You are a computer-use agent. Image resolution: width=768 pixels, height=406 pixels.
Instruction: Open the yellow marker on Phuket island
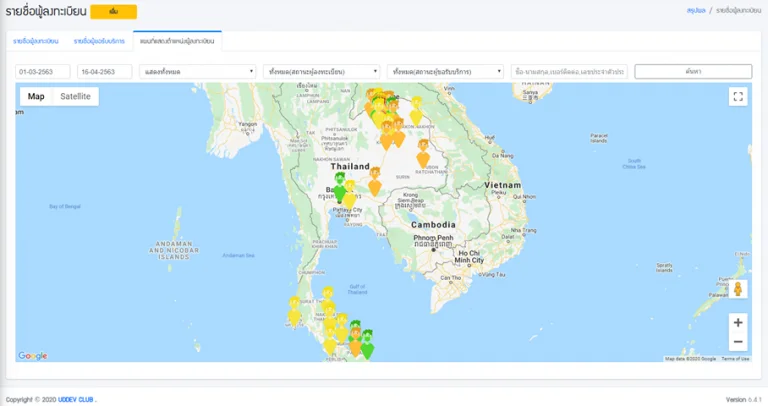click(294, 311)
